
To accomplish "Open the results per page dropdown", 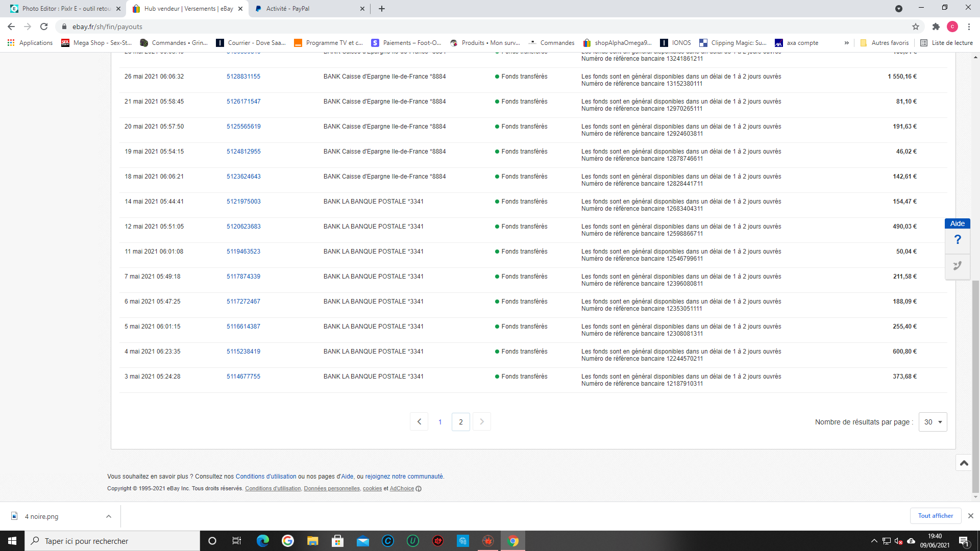I will coord(933,422).
